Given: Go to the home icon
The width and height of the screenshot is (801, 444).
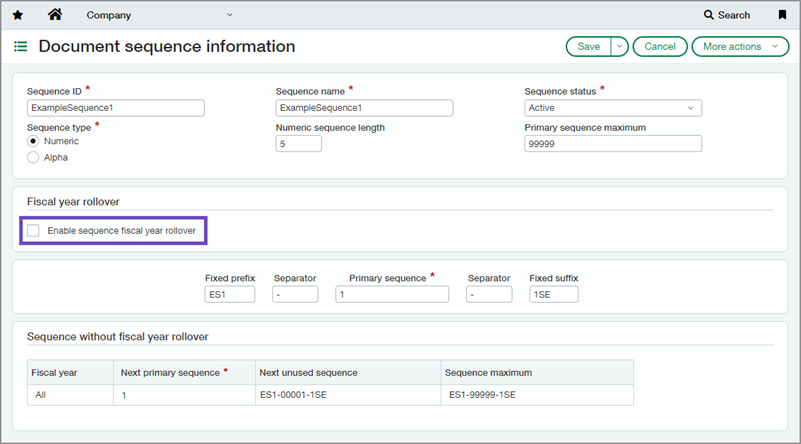Looking at the screenshot, I should coord(55,15).
